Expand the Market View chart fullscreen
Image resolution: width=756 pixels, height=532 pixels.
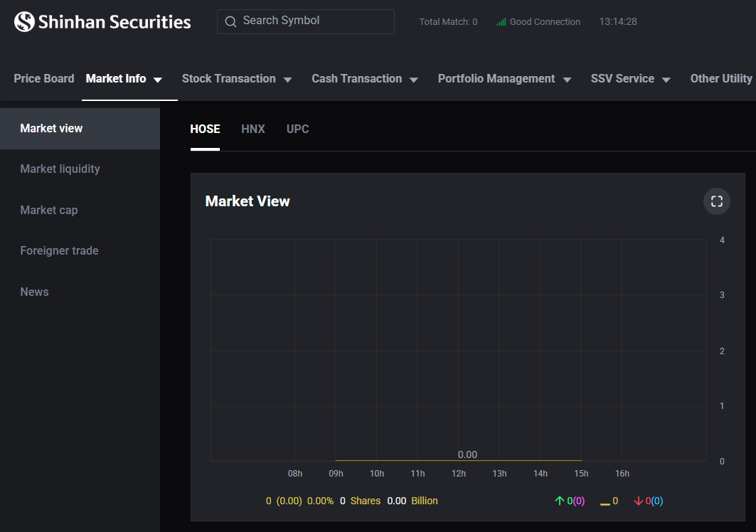[x=716, y=201]
